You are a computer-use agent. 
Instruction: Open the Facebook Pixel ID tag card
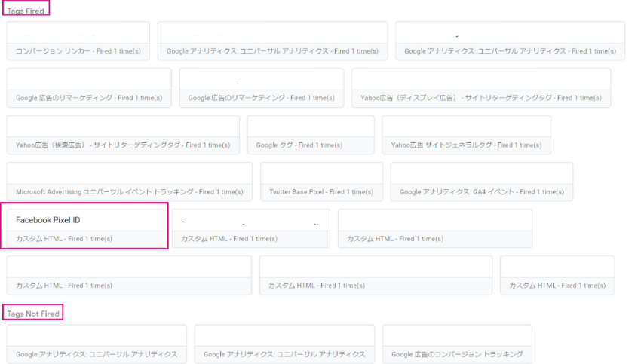coord(85,228)
